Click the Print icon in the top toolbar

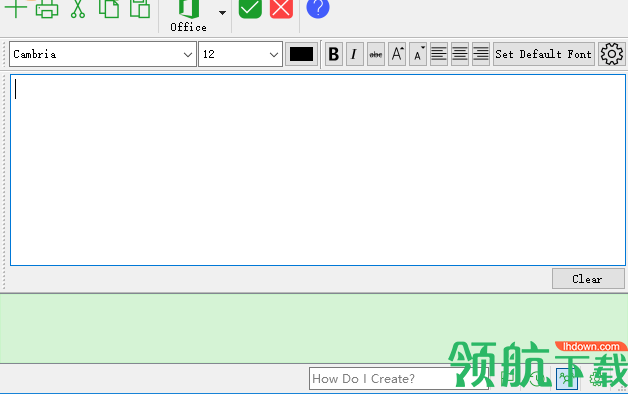[x=47, y=9]
